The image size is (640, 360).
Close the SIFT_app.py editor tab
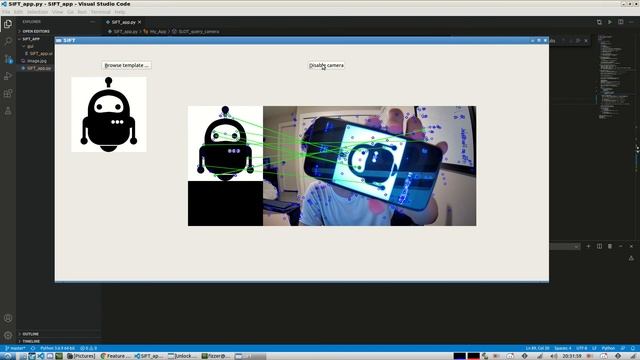click(140, 22)
